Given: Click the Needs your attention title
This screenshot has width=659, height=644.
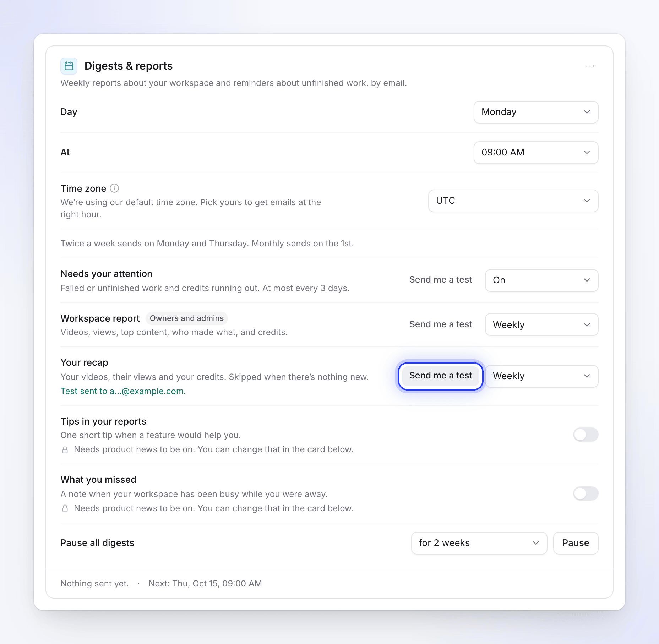Looking at the screenshot, I should click(107, 274).
